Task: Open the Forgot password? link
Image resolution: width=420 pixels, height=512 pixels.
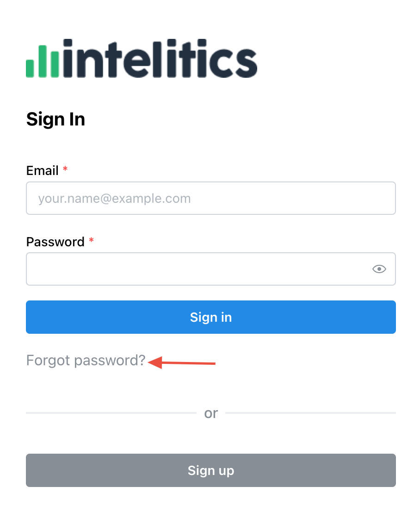Action: pos(86,360)
